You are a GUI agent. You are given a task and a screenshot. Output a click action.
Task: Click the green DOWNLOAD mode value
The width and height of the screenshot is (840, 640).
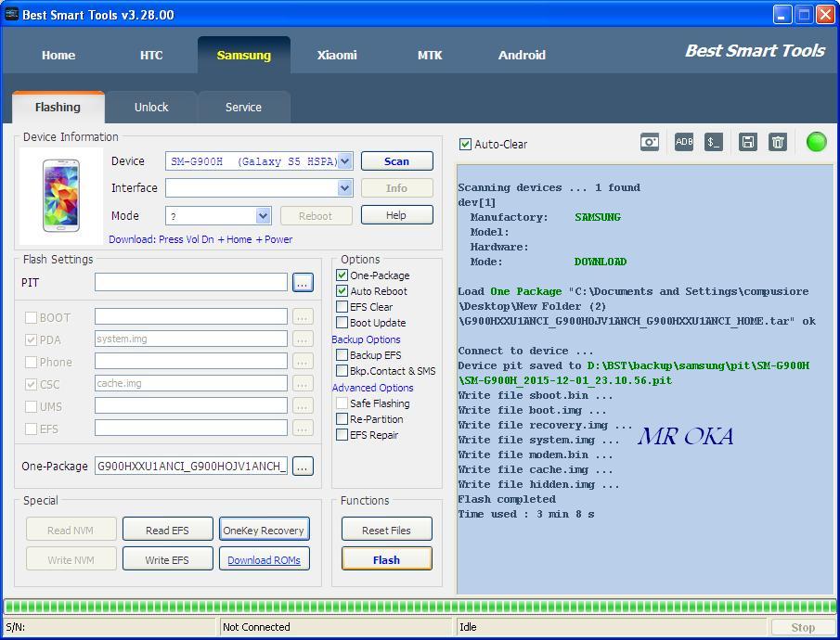(x=600, y=262)
